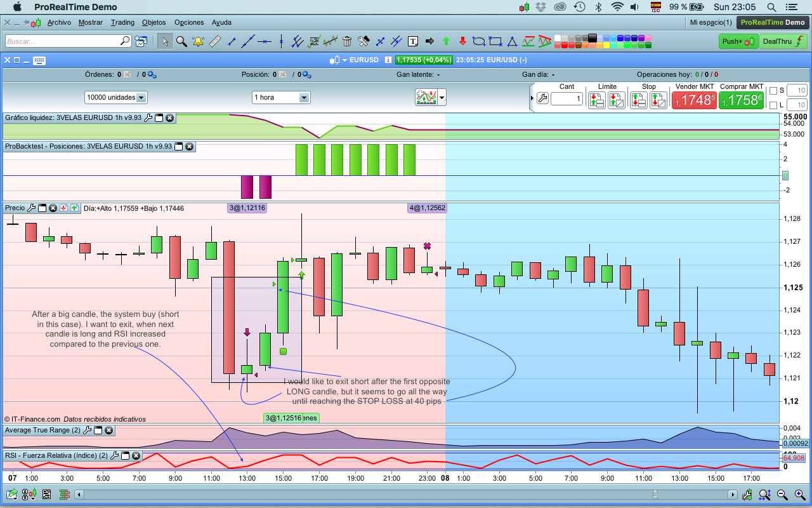812x508 pixels.
Task: Open the alert bell tool
Action: pyautogui.click(x=198, y=41)
